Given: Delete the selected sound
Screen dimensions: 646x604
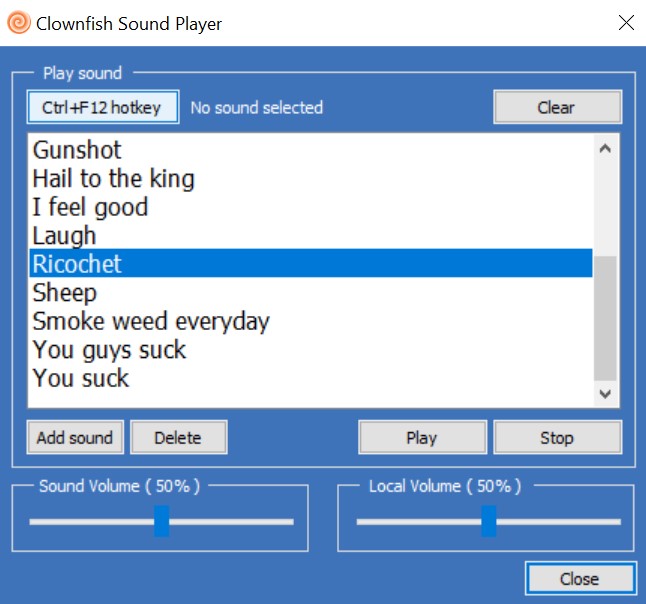Looking at the screenshot, I should (179, 437).
